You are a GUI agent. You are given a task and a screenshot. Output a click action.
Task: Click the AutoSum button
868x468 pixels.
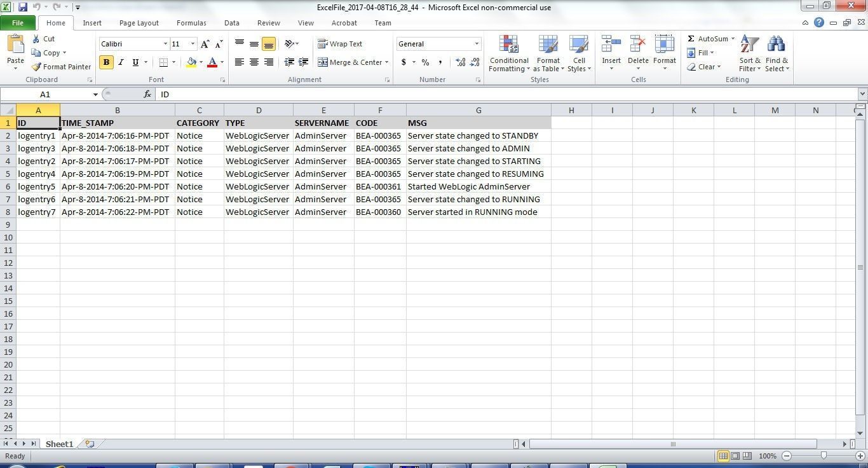(x=708, y=39)
